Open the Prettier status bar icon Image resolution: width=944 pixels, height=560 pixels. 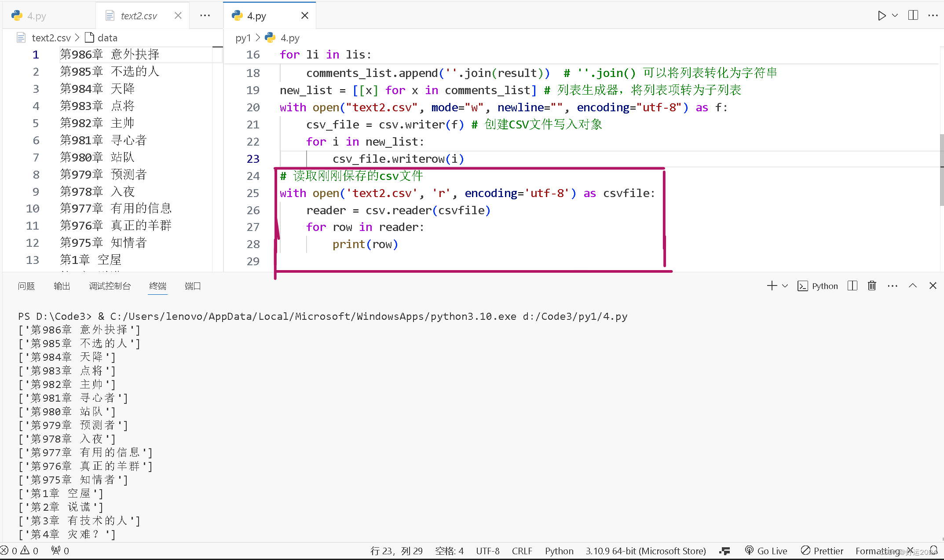[822, 550]
